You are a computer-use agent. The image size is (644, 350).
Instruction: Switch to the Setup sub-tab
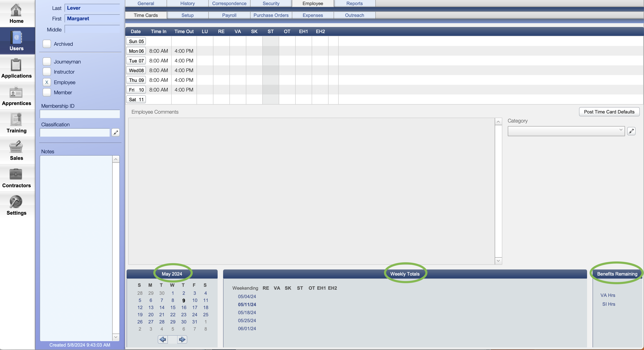pyautogui.click(x=187, y=15)
